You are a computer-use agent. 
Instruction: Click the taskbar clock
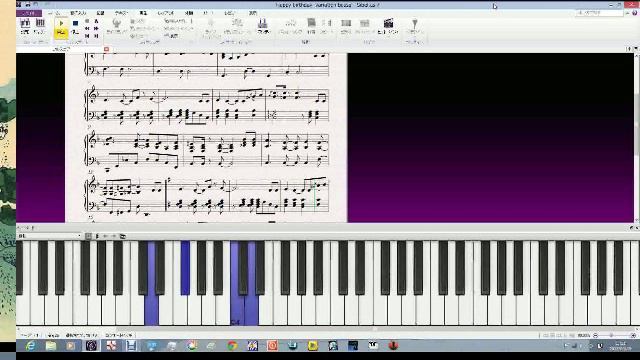coord(620,346)
